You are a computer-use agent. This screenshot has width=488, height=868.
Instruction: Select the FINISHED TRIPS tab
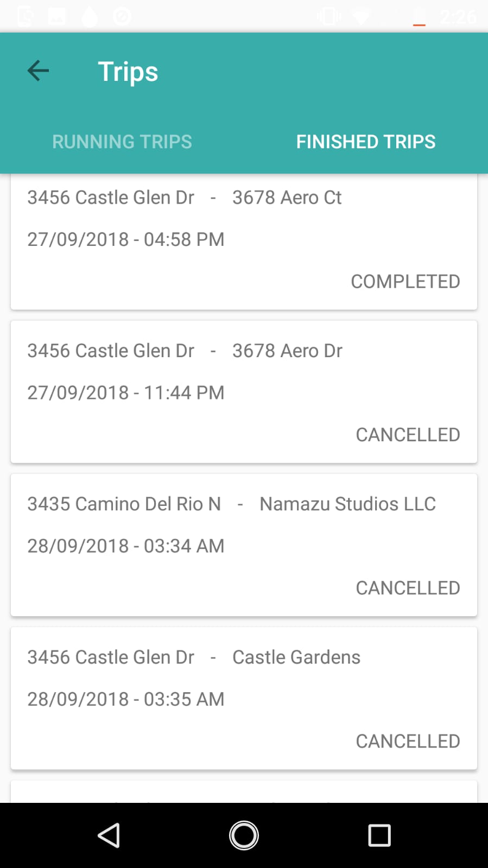click(x=366, y=142)
